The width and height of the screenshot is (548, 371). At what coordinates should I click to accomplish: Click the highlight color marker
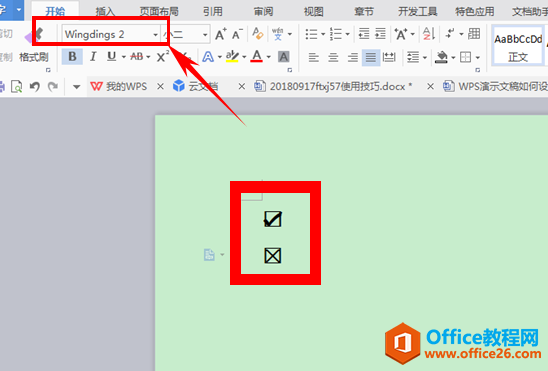tap(232, 57)
